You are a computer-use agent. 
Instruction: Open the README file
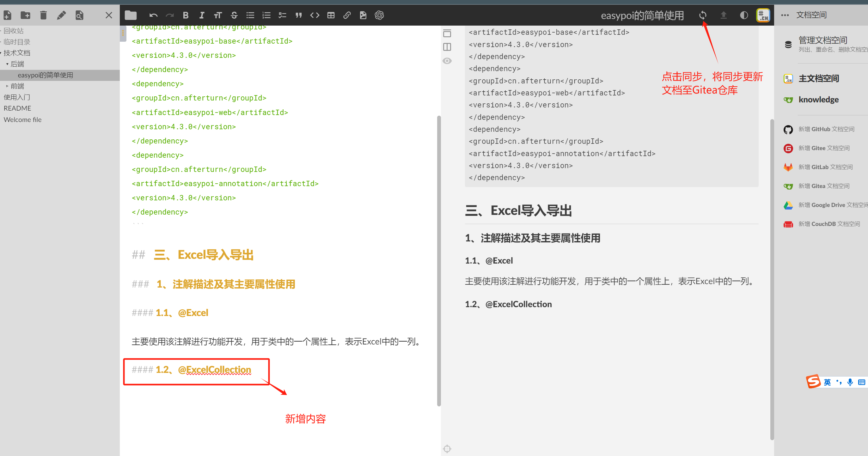coord(17,108)
